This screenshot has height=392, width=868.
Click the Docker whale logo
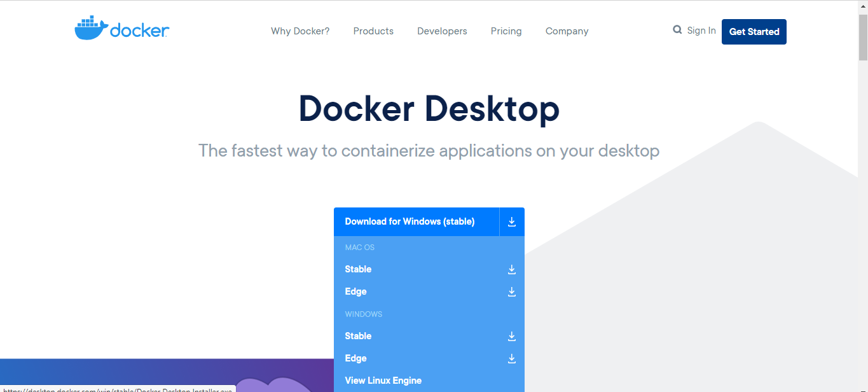click(x=122, y=29)
